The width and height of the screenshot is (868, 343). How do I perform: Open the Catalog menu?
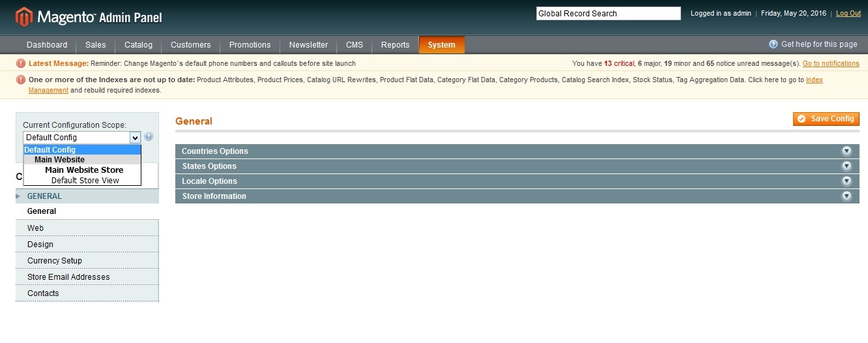point(138,45)
